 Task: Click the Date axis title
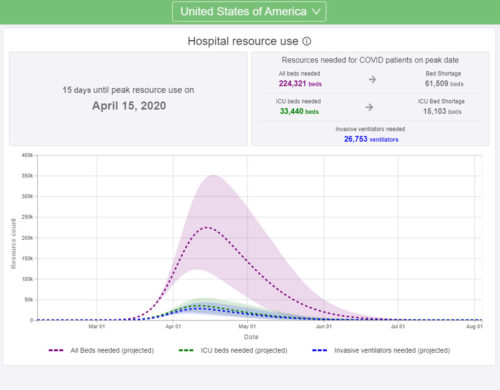click(251, 337)
